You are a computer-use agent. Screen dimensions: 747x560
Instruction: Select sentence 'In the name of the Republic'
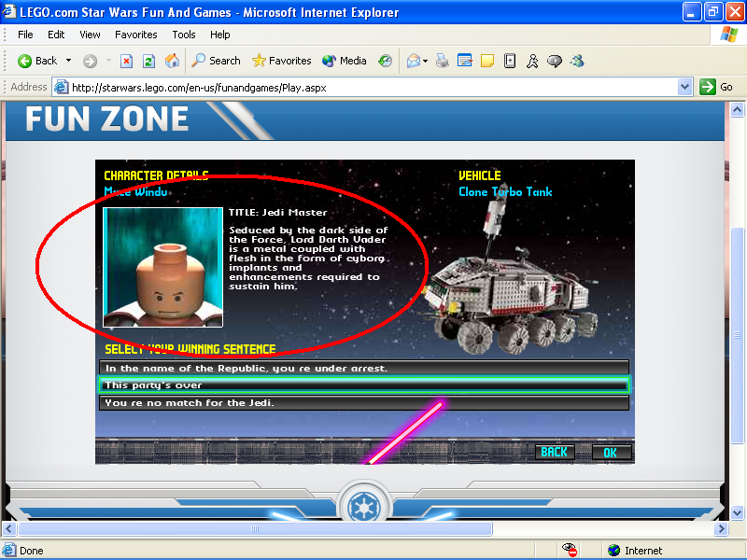coord(364,368)
